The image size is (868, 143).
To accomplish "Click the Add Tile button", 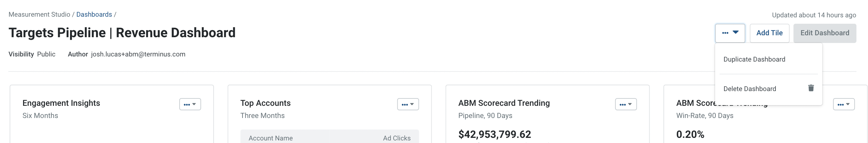I will click(x=769, y=33).
